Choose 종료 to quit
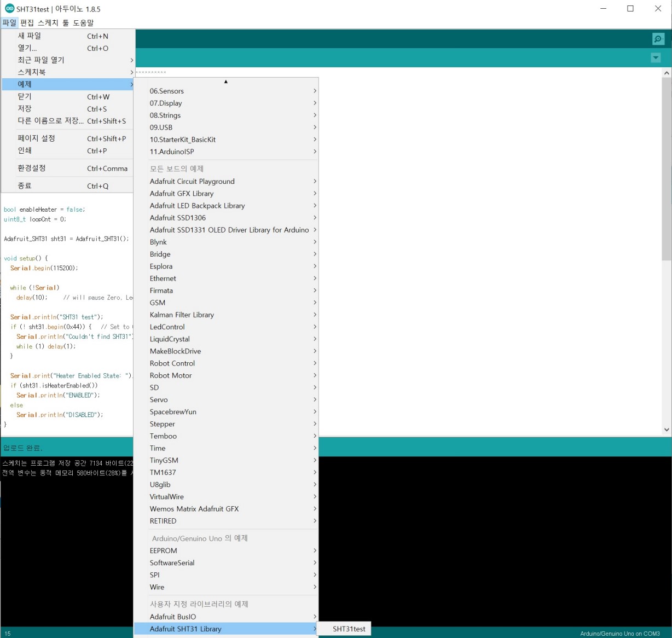The image size is (672, 638). click(x=68, y=186)
